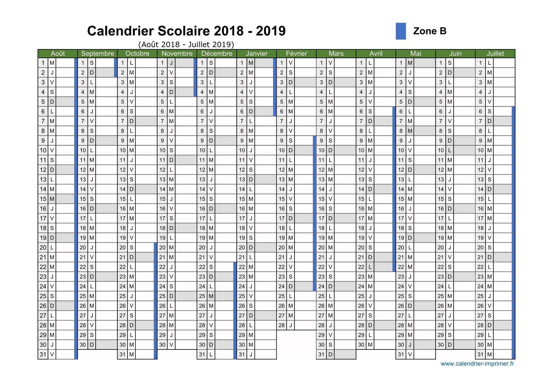Select day 1 in Janvier column
This screenshot has height=392, width=555.
255,63
